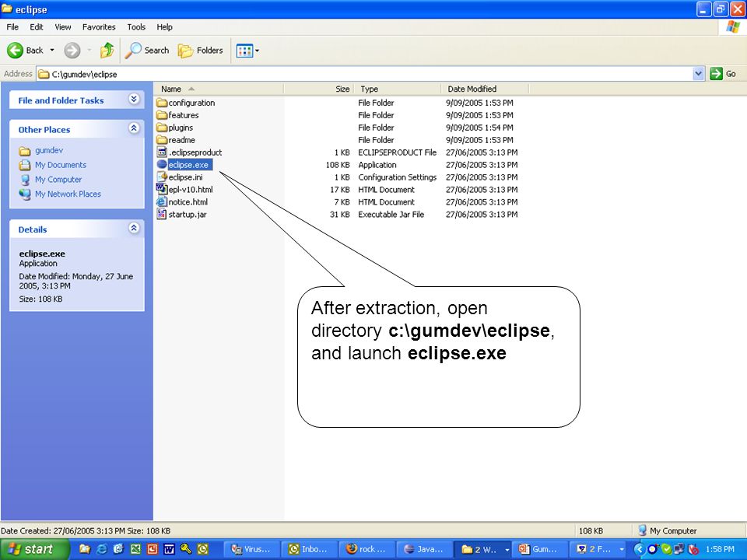Screen dimensions: 747x560
Task: Select the plugins folder icon
Action: pos(162,128)
